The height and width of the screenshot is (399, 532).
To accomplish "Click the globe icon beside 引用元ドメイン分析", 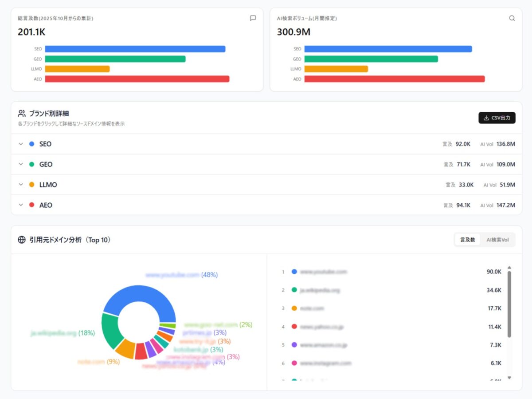I will coord(21,240).
